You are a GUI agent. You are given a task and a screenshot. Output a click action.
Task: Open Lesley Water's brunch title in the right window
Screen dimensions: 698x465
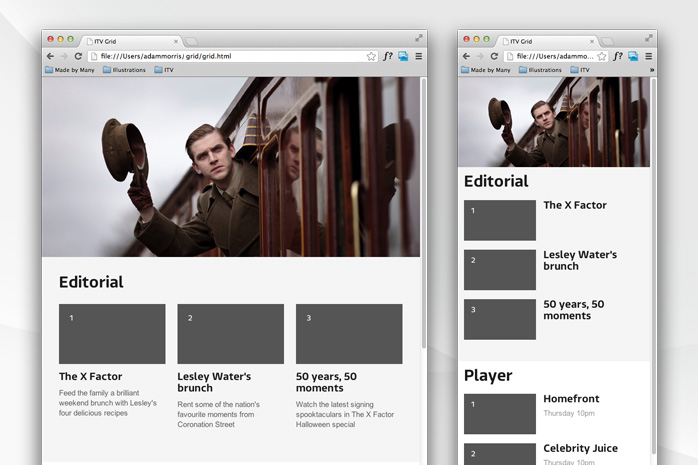click(580, 260)
